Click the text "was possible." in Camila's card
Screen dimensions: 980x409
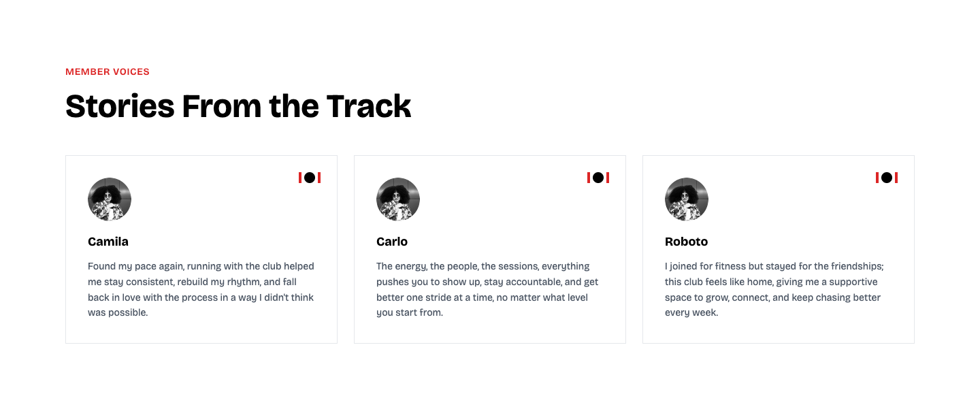(x=118, y=313)
